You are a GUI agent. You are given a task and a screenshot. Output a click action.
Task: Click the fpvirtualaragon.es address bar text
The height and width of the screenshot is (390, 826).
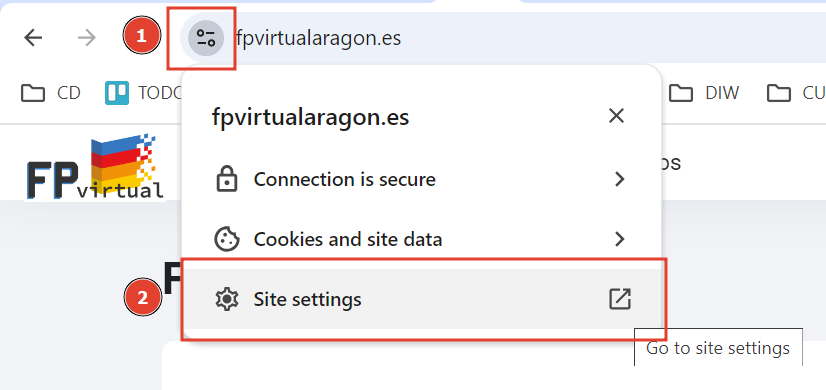tap(318, 38)
